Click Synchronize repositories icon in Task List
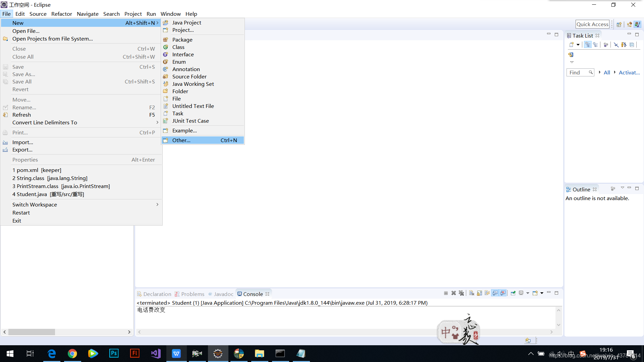The image size is (644, 362). coord(571,55)
